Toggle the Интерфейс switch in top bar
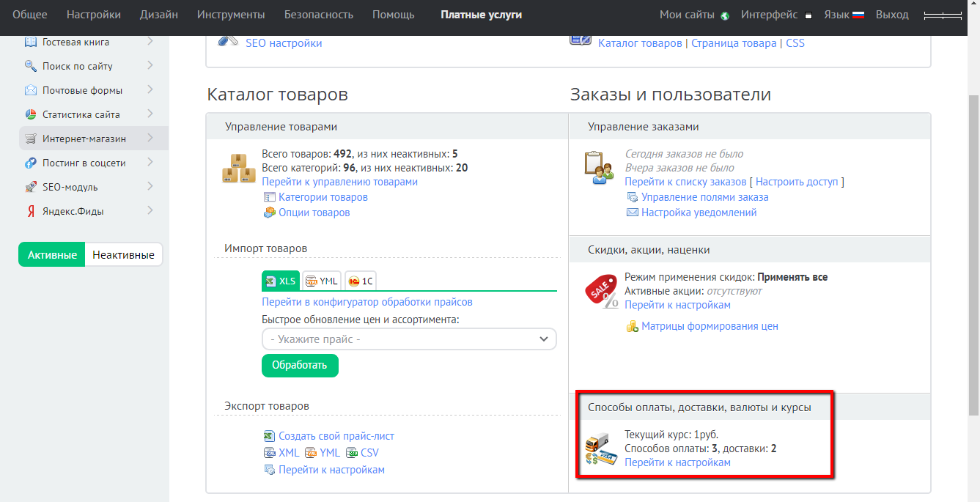This screenshot has height=502, width=980. click(808, 15)
